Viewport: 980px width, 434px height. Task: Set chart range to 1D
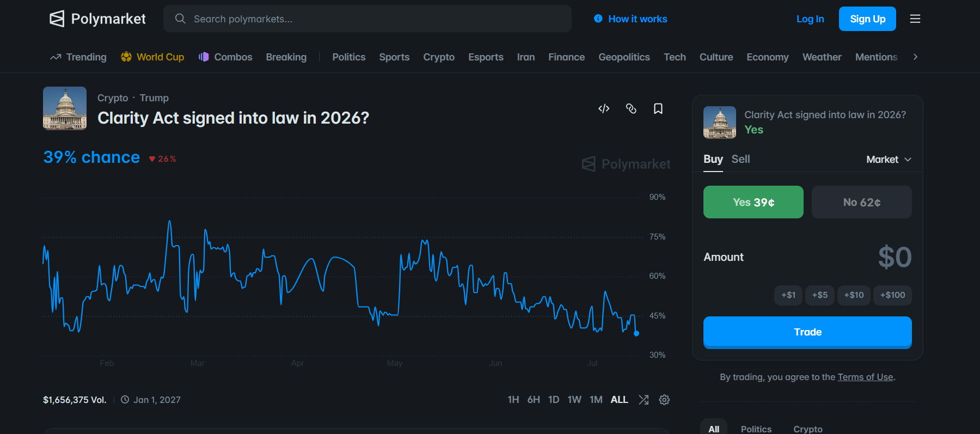554,400
